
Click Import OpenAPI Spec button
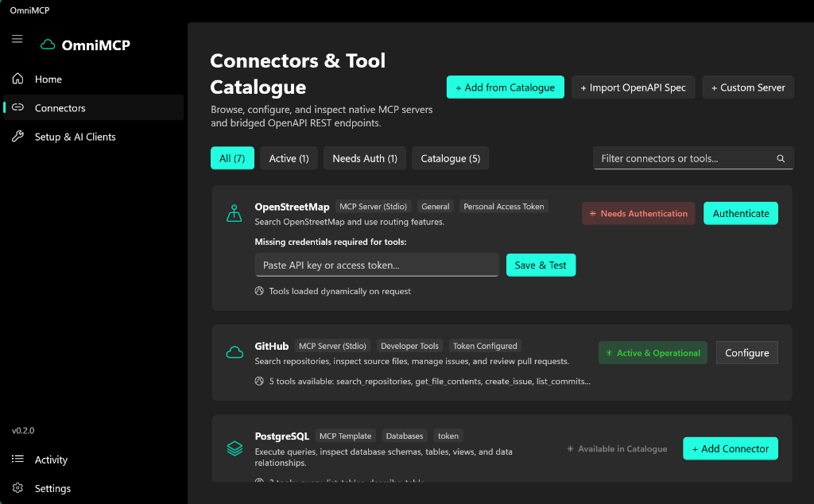click(633, 87)
